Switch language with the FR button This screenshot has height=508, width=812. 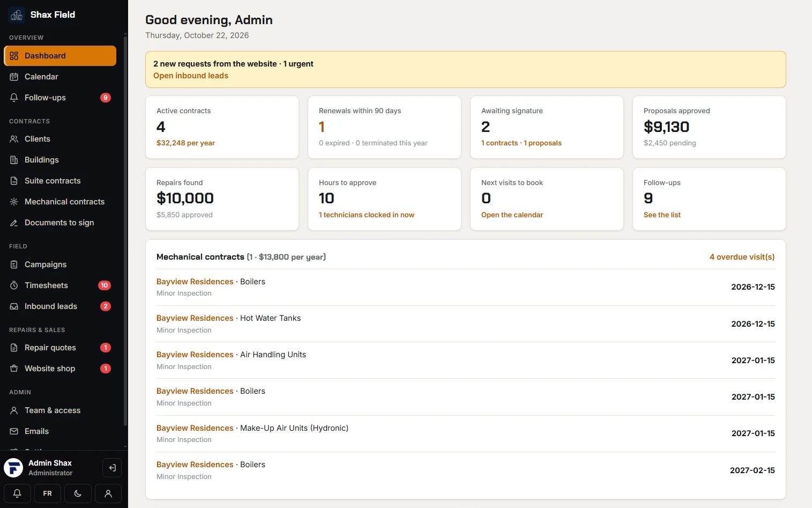click(48, 494)
